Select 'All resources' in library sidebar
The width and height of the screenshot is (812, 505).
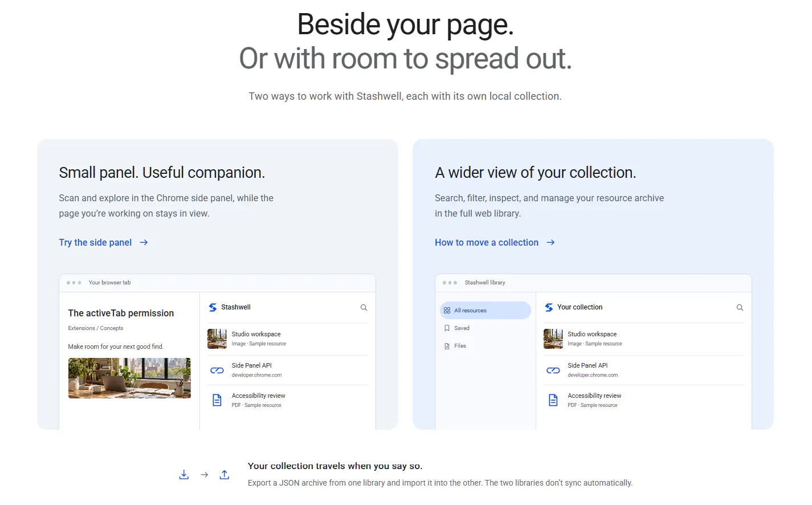click(485, 311)
